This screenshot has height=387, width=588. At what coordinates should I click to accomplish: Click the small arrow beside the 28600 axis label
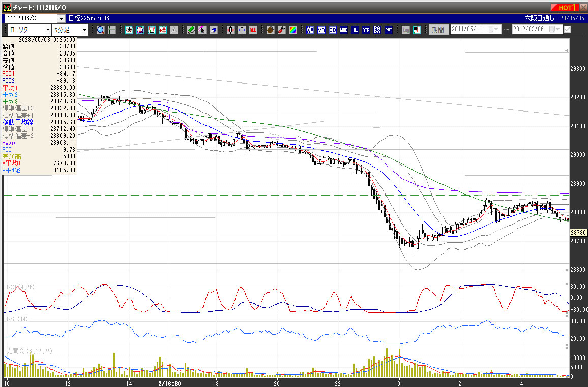pyautogui.click(x=566, y=270)
